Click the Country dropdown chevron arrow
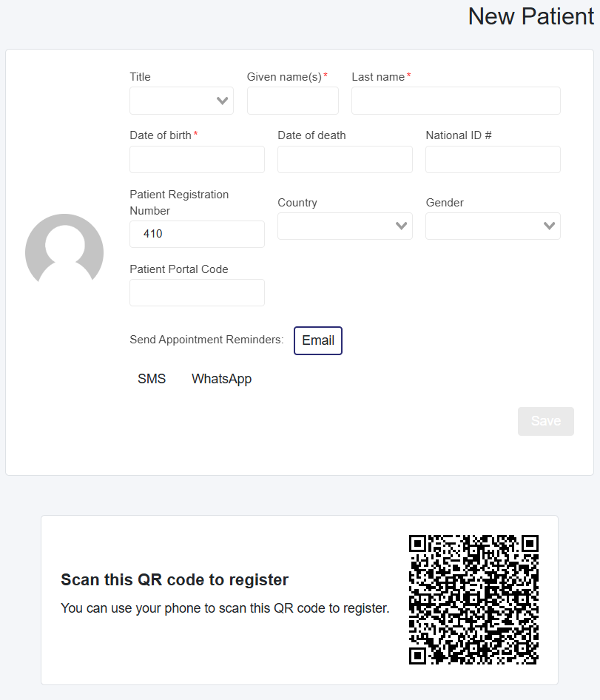 [x=401, y=226]
